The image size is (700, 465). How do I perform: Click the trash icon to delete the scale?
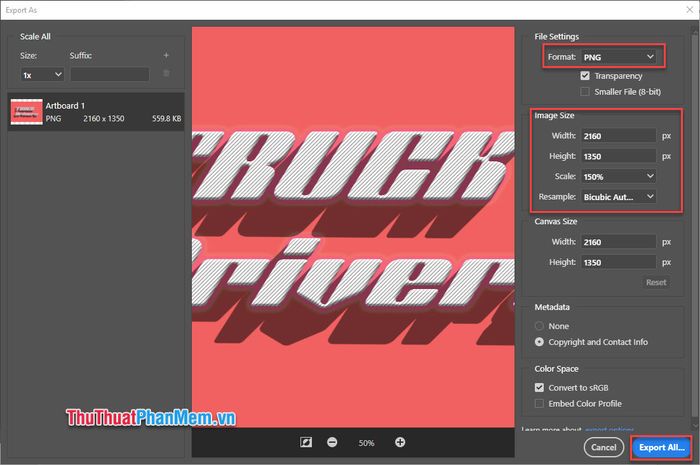coord(166,74)
